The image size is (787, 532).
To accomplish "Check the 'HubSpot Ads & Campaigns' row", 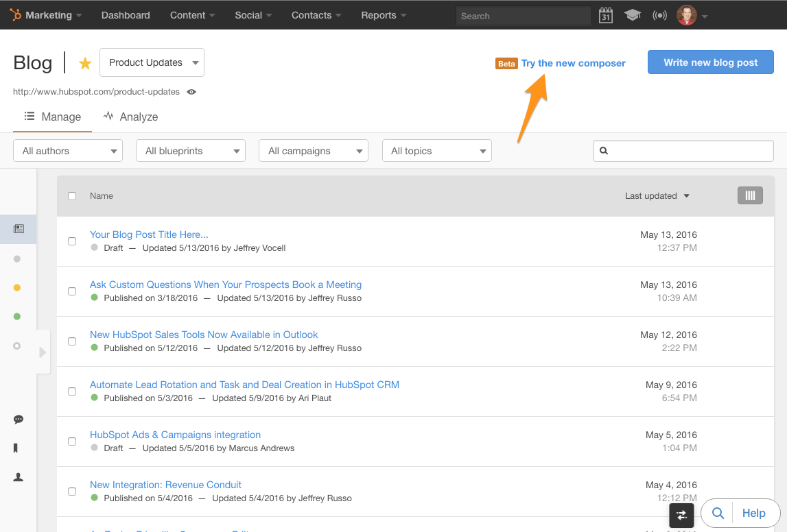I will 72,442.
